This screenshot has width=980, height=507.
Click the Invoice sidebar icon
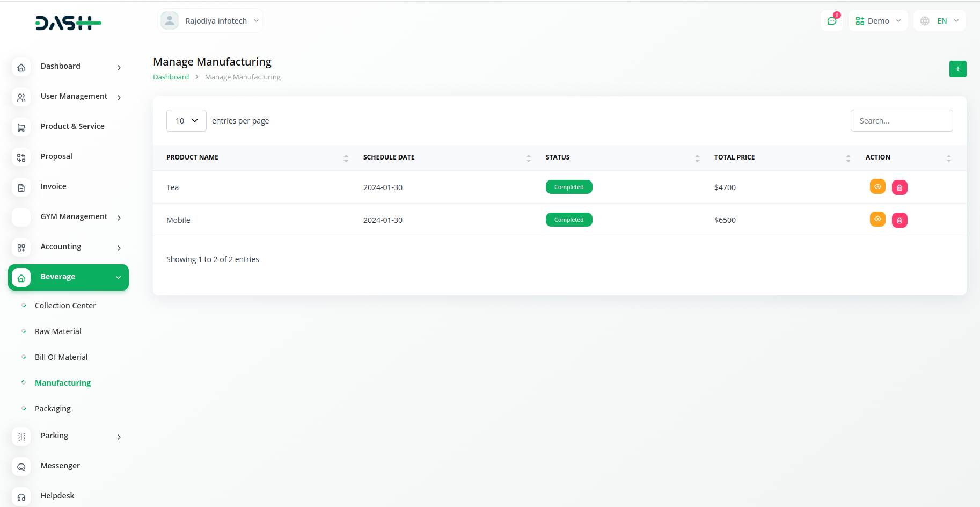[x=21, y=187]
